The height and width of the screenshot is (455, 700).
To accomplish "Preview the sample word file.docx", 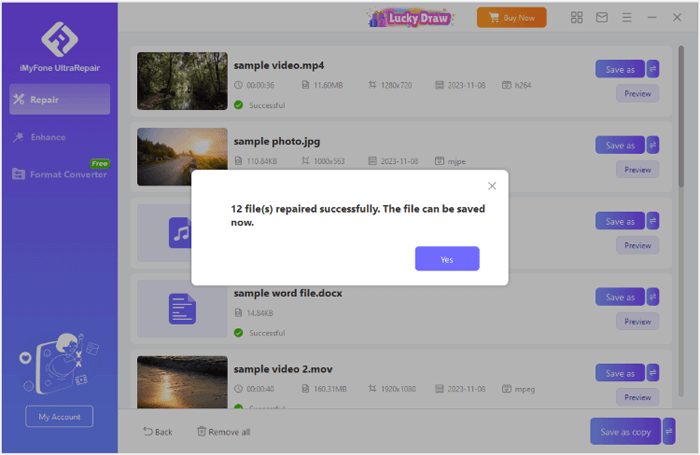I will click(x=637, y=321).
